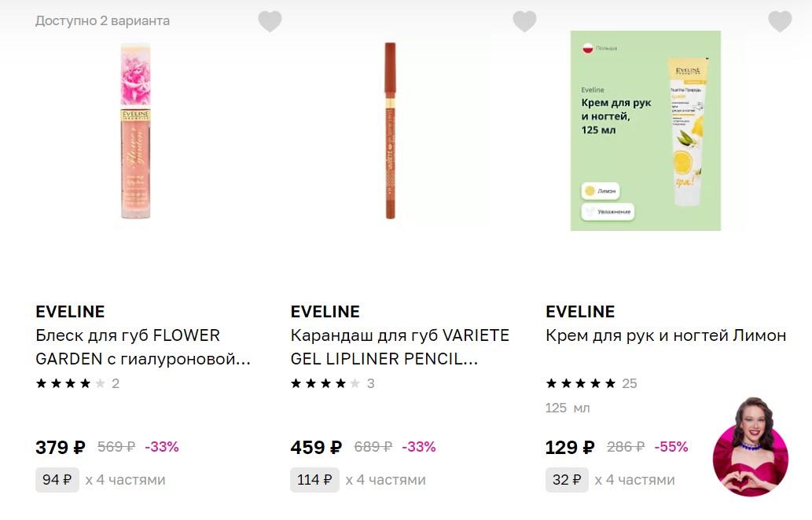
Task: Open Flower Garden lip gloss product image
Action: (x=134, y=131)
